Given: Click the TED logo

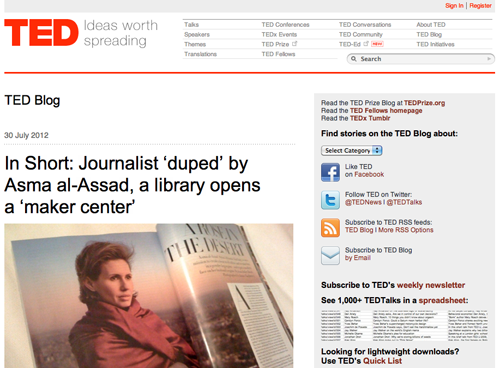Looking at the screenshot, I should pos(41,33).
